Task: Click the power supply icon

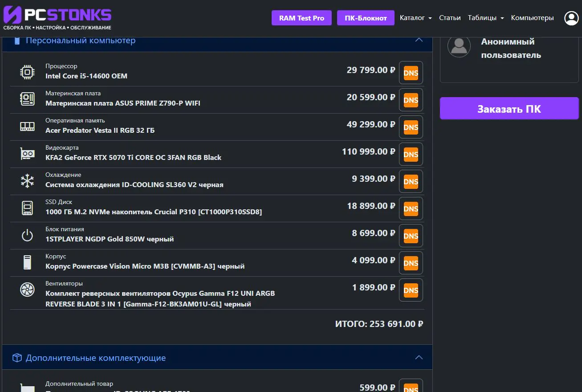Action: click(28, 235)
